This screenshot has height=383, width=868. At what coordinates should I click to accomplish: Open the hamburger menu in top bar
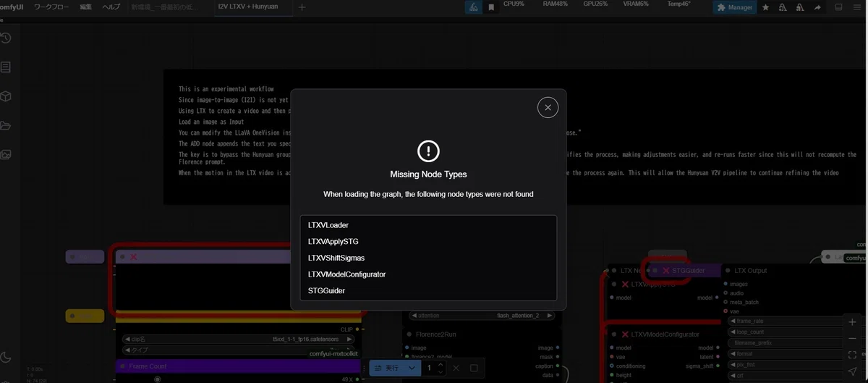pos(858,7)
